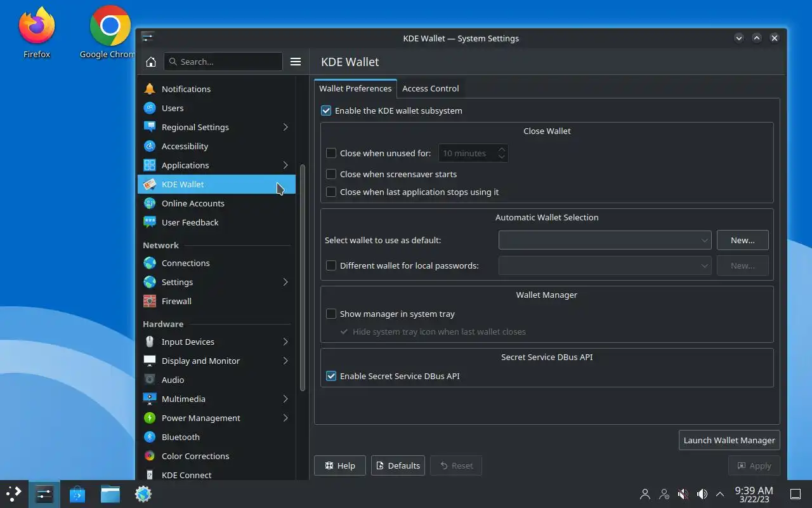The width and height of the screenshot is (812, 508).
Task: Click the Input Devices mouse icon
Action: click(150, 342)
